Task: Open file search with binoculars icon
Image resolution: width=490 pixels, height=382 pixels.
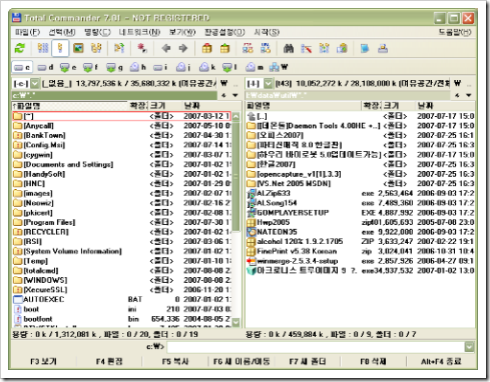Action: point(289,48)
